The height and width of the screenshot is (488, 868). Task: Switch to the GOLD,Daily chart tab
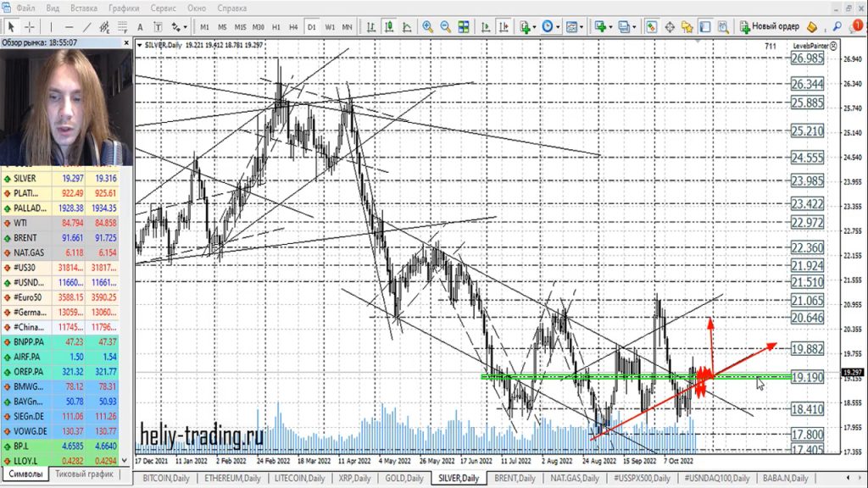(405, 479)
